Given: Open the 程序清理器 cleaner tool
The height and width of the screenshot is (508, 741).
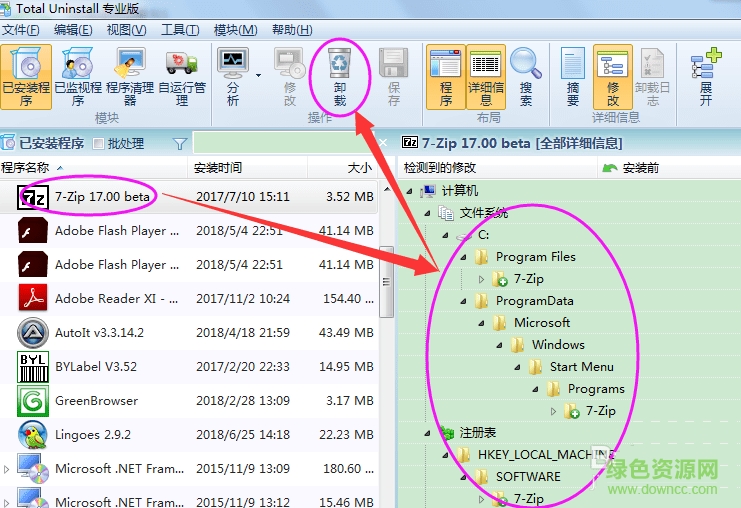Looking at the screenshot, I should click(129, 76).
